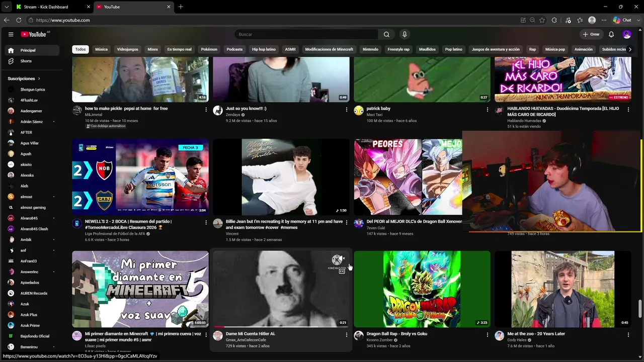This screenshot has height=362, width=644.
Task: Expand the Suscripciones section
Action: (24, 78)
